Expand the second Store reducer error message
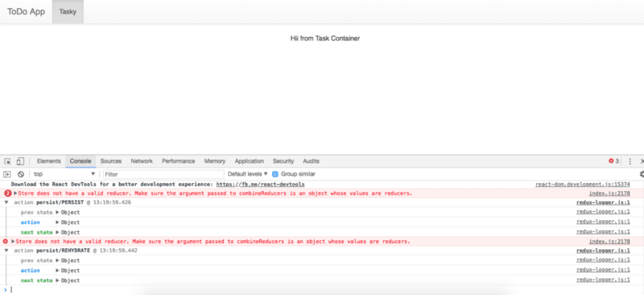 pos(13,242)
